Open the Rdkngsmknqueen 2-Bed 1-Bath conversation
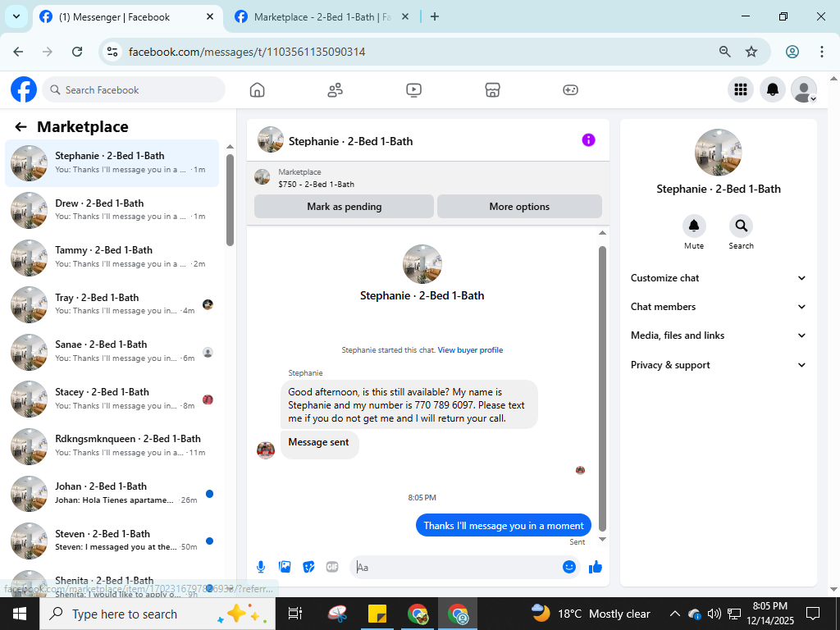The image size is (840, 630). (x=112, y=445)
